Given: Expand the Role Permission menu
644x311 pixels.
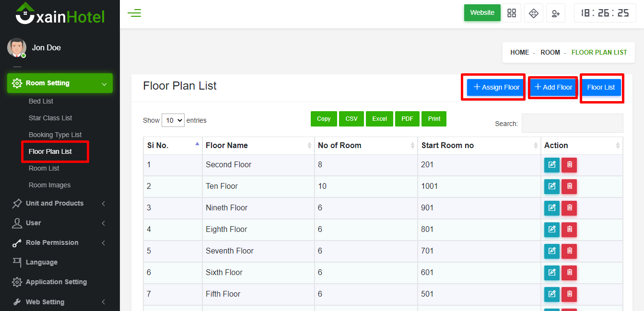Looking at the screenshot, I should pyautogui.click(x=59, y=242).
